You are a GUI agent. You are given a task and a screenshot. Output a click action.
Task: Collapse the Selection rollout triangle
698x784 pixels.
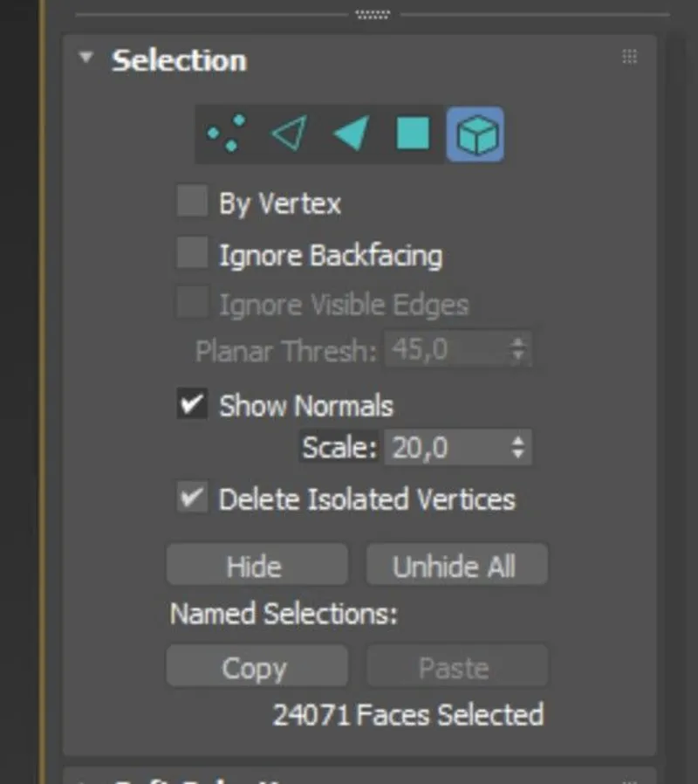click(x=86, y=56)
